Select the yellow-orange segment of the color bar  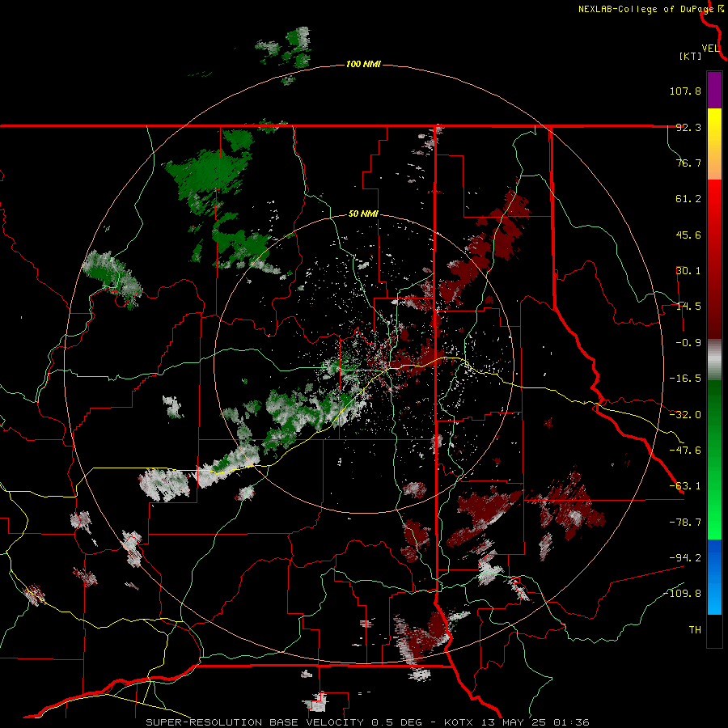click(714, 144)
